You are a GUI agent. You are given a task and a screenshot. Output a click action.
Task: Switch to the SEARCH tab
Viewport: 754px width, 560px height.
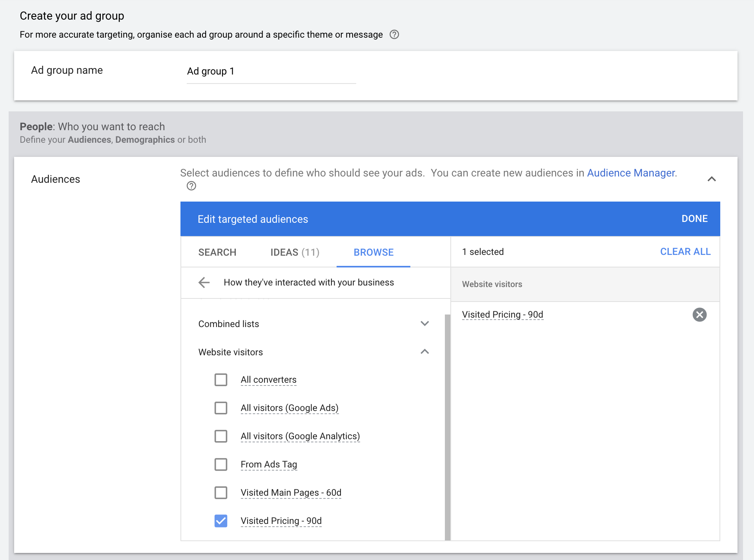click(217, 252)
